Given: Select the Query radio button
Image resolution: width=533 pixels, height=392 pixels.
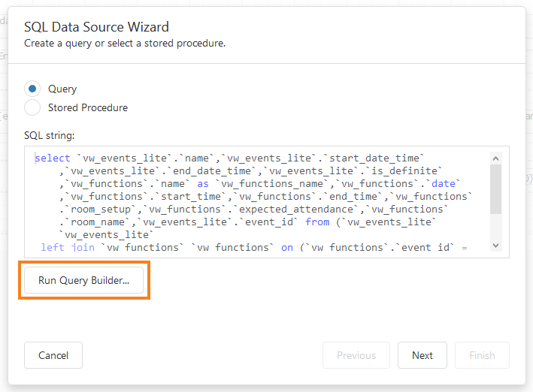Looking at the screenshot, I should (32, 89).
